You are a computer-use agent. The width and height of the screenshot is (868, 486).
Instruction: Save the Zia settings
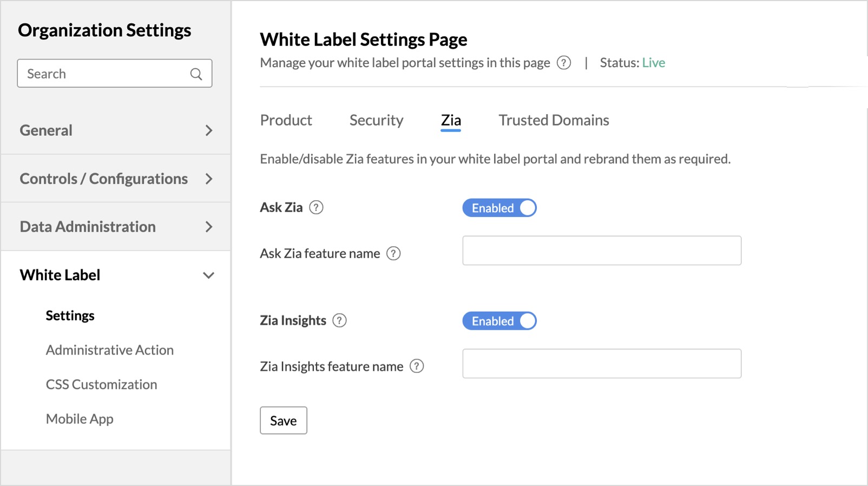click(284, 421)
